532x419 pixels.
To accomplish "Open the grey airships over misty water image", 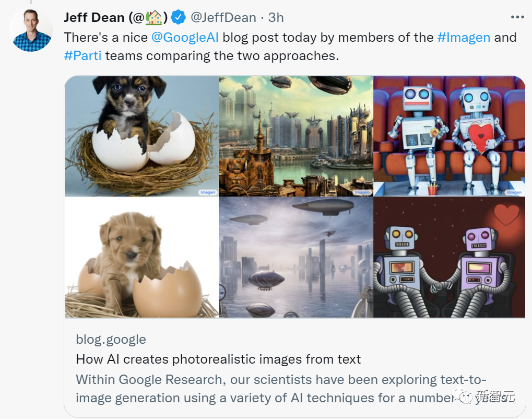I will pos(296,257).
